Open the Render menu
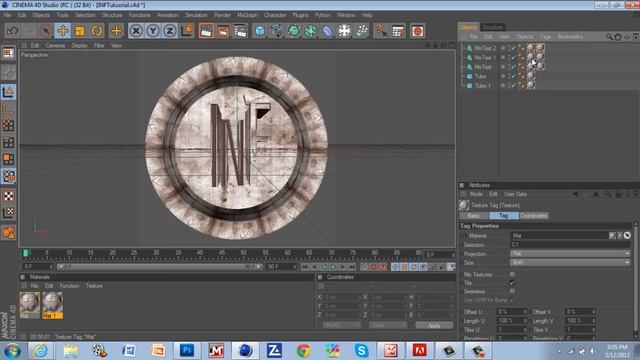 (x=222, y=15)
